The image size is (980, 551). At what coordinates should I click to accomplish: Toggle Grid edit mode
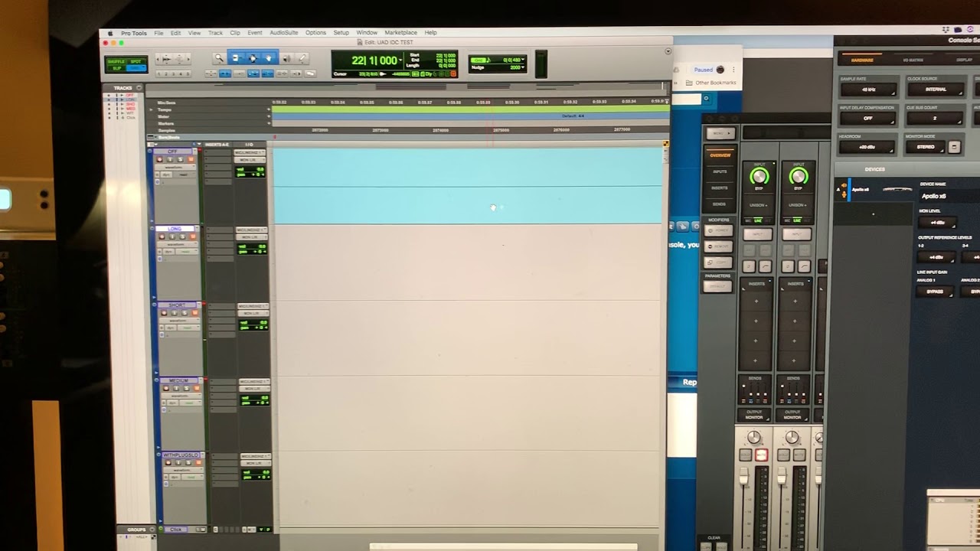coord(136,68)
